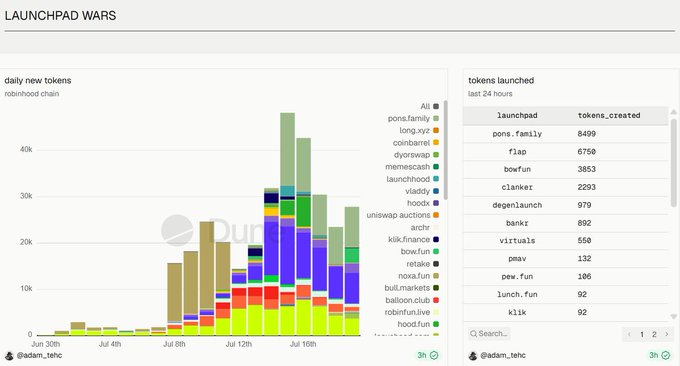Click the tallest bar in the chart
Viewport: 680px width, 366px height.
287,224
